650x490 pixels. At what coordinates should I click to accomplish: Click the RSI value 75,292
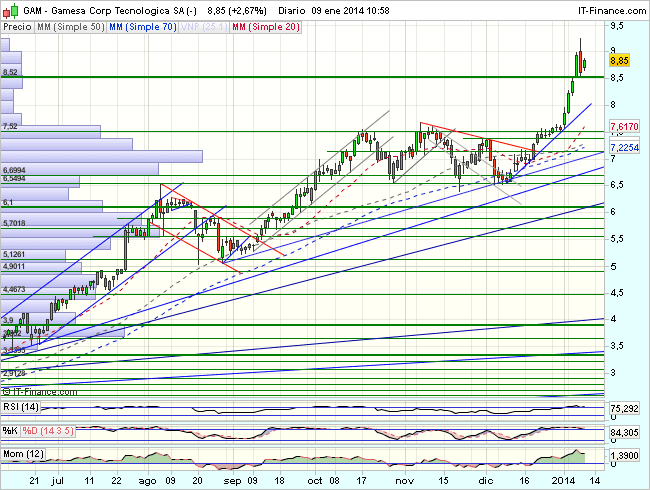point(624,409)
